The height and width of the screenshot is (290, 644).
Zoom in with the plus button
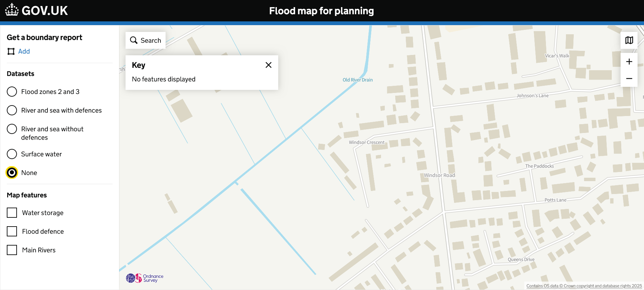629,61
